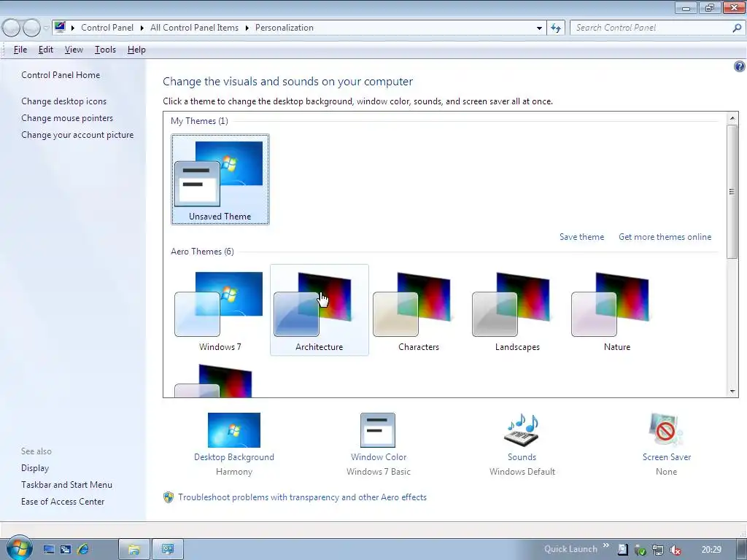Click Switch between windows taskbar icon
Image resolution: width=747 pixels, height=560 pixels.
66,550
